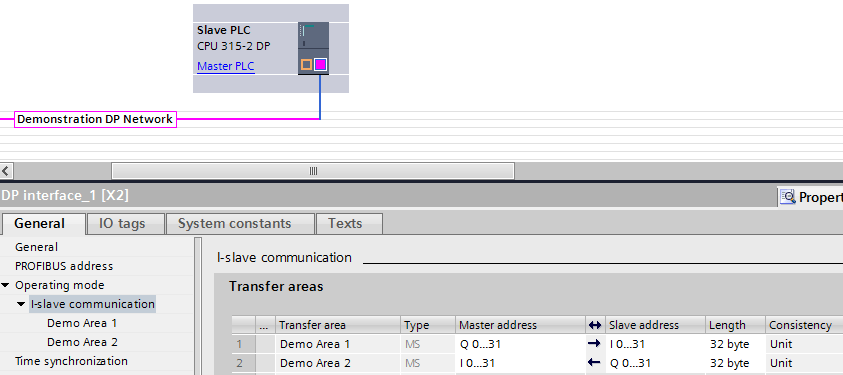The width and height of the screenshot is (843, 375).
Task: Click the Demo Area 2 table cell
Action: 338,363
